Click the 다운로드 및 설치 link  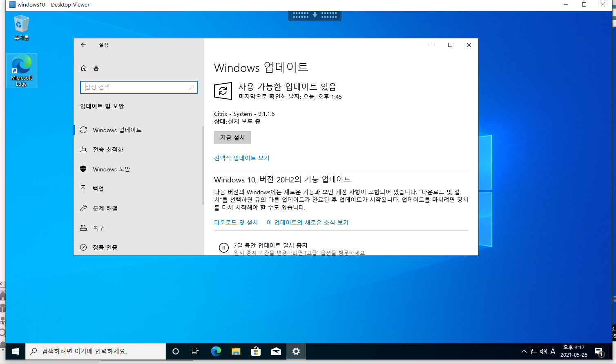click(x=236, y=222)
